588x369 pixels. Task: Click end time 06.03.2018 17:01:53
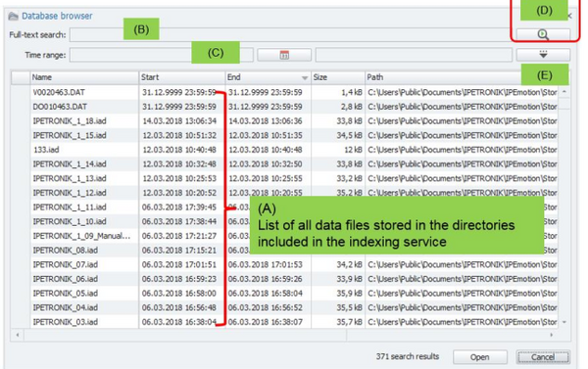click(266, 264)
